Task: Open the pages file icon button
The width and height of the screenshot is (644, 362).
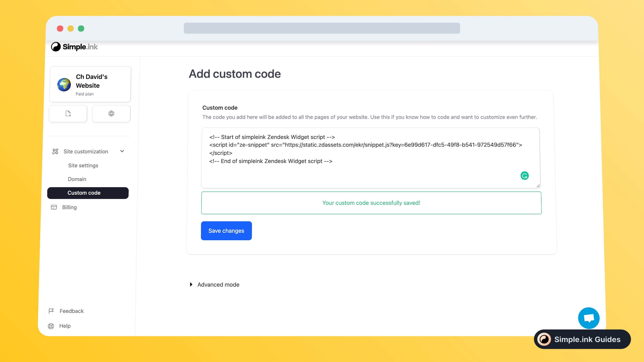Action: tap(68, 114)
